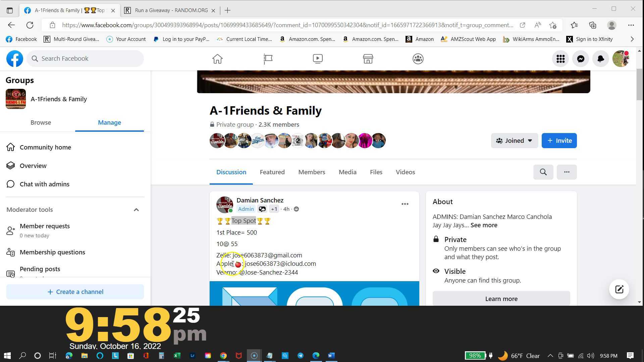The width and height of the screenshot is (644, 362).
Task: Open the post options three-dot menu
Action: 405,204
